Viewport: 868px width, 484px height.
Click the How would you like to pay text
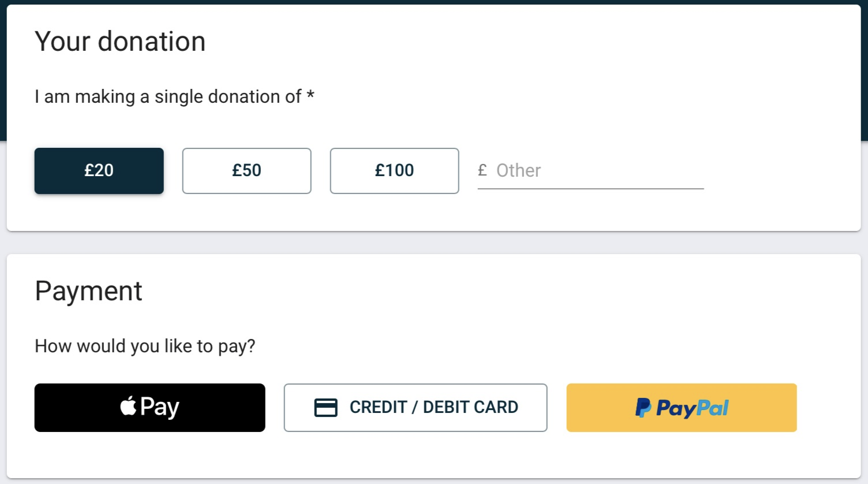point(145,346)
